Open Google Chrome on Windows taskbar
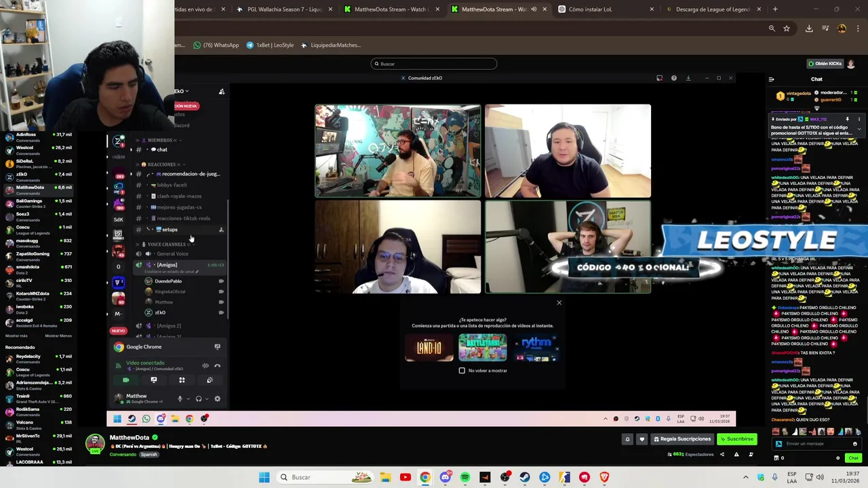Viewport: 868px width, 488px height. (x=425, y=477)
